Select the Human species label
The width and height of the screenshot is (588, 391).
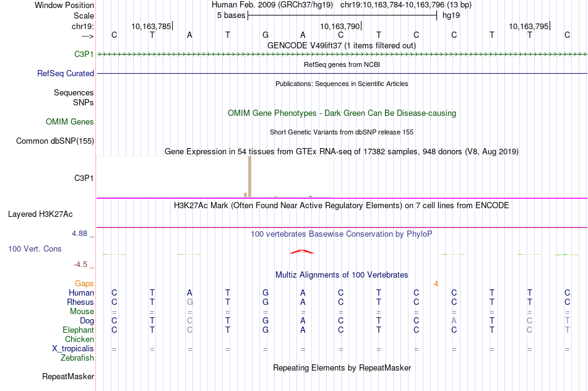click(81, 292)
